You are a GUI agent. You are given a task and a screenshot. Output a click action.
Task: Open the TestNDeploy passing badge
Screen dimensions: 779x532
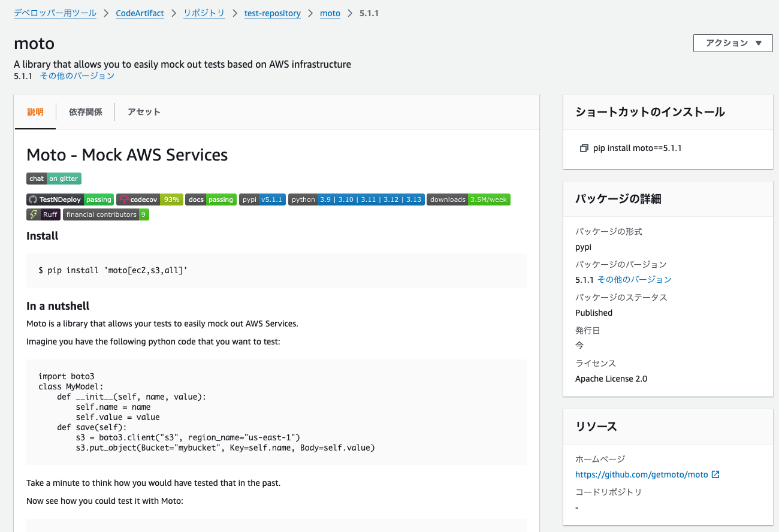pyautogui.click(x=70, y=199)
